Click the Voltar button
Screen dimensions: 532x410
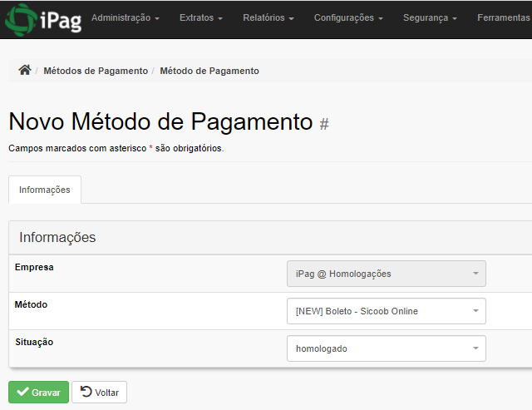pyautogui.click(x=100, y=392)
